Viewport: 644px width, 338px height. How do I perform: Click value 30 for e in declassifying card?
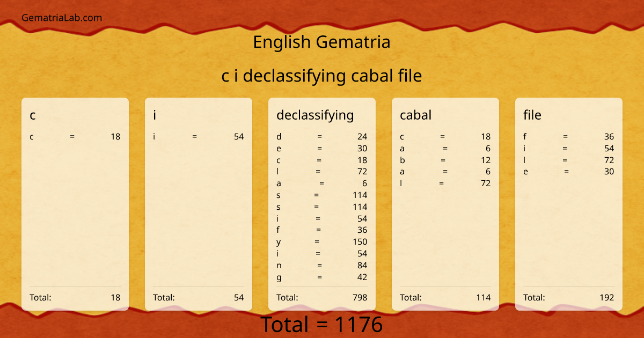pos(362,149)
